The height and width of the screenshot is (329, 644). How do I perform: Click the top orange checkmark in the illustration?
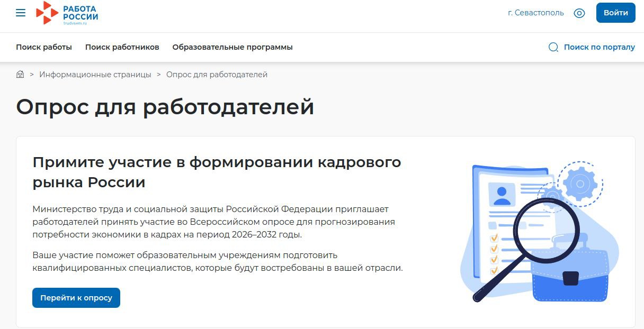[494, 238]
